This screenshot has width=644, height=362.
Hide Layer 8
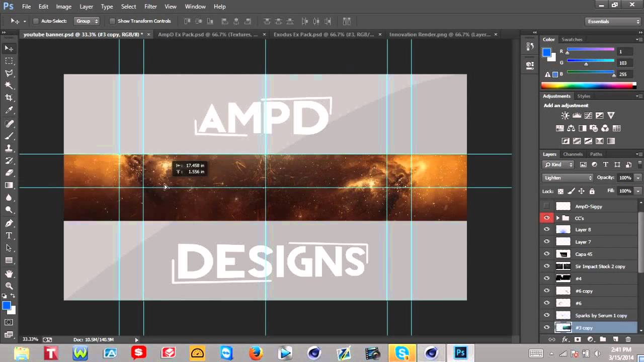click(x=546, y=230)
